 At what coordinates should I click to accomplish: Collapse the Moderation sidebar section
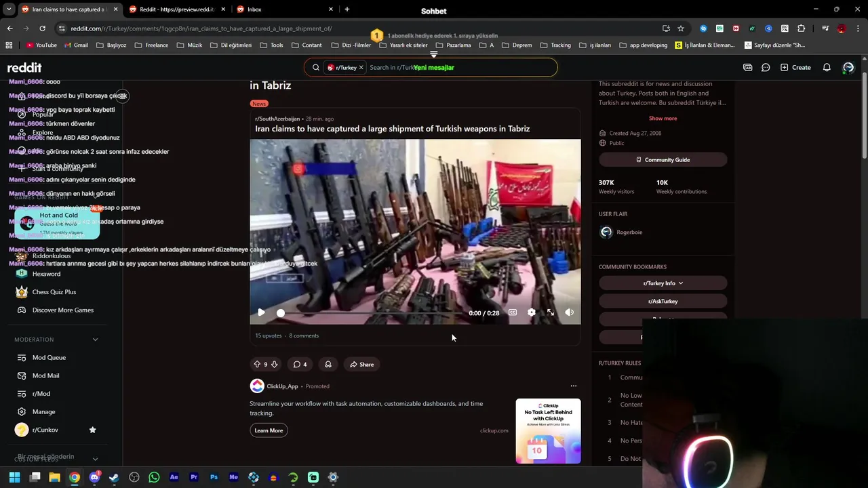[95, 340]
